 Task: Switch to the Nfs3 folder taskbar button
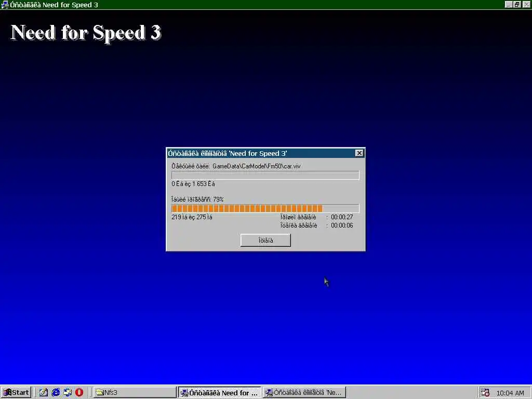coord(135,392)
